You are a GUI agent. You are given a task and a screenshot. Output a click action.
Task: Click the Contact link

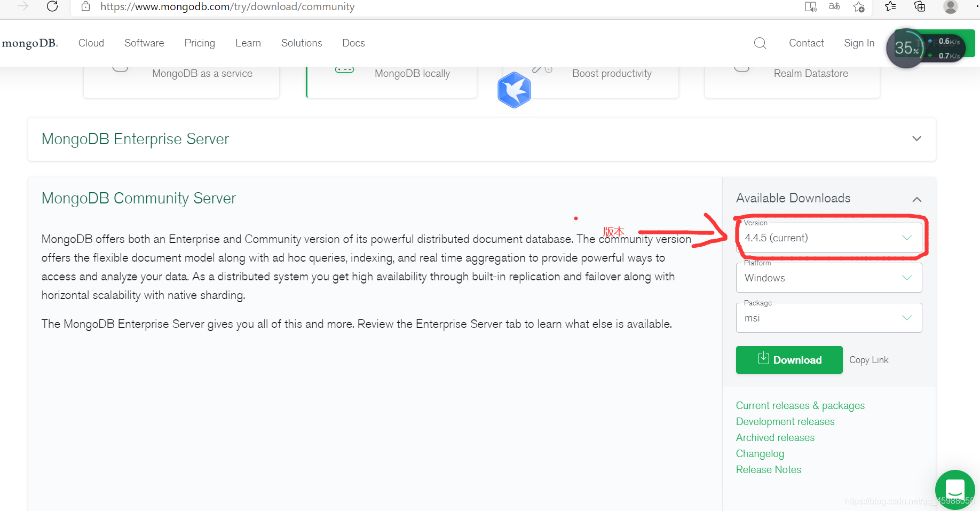tap(807, 43)
